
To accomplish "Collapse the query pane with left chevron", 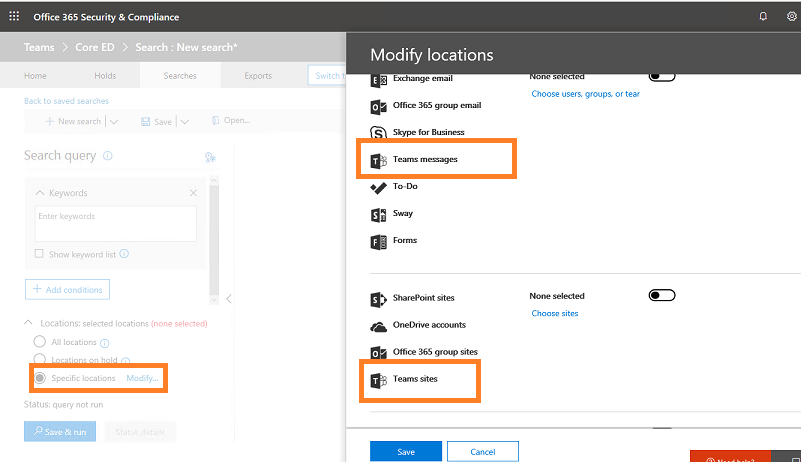I will (229, 298).
